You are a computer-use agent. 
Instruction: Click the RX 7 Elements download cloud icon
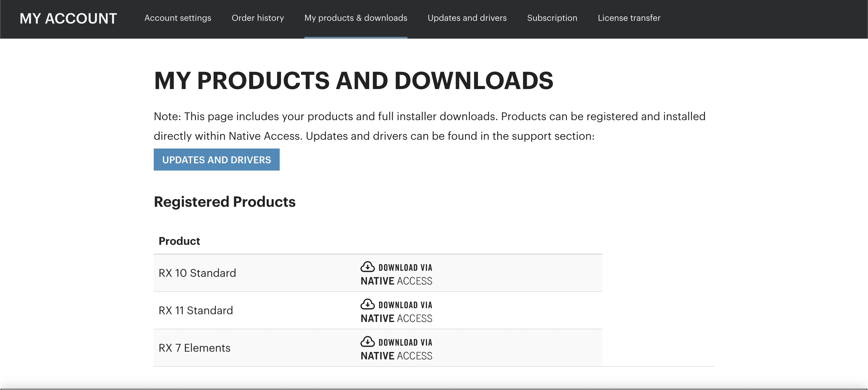(367, 342)
